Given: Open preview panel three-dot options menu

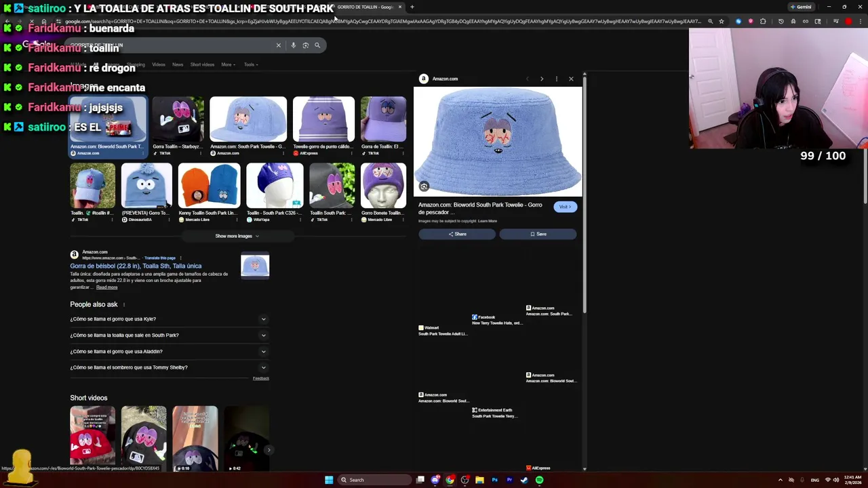Looking at the screenshot, I should click(x=556, y=79).
